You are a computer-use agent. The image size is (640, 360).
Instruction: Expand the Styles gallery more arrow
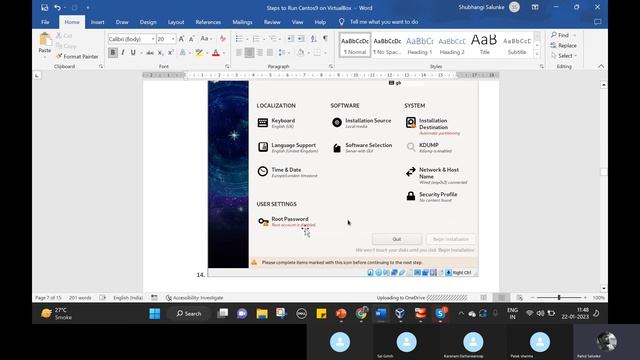[537, 54]
